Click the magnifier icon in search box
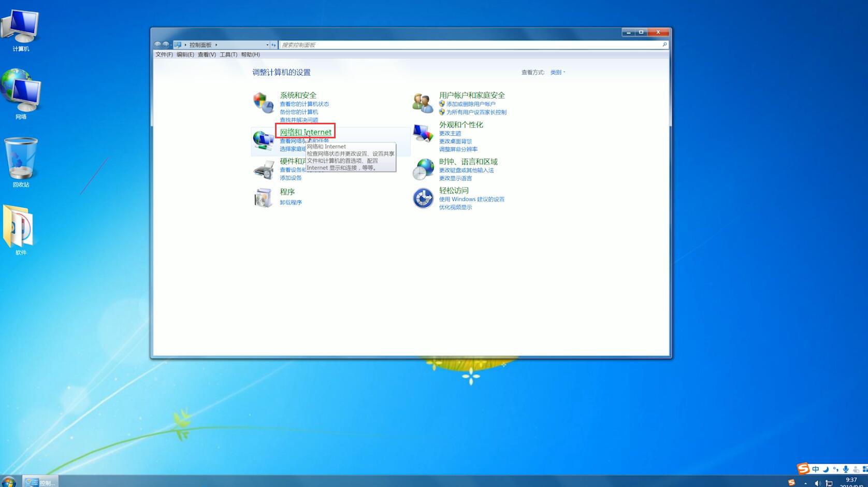Screen dimensions: 868x487 tap(664, 45)
